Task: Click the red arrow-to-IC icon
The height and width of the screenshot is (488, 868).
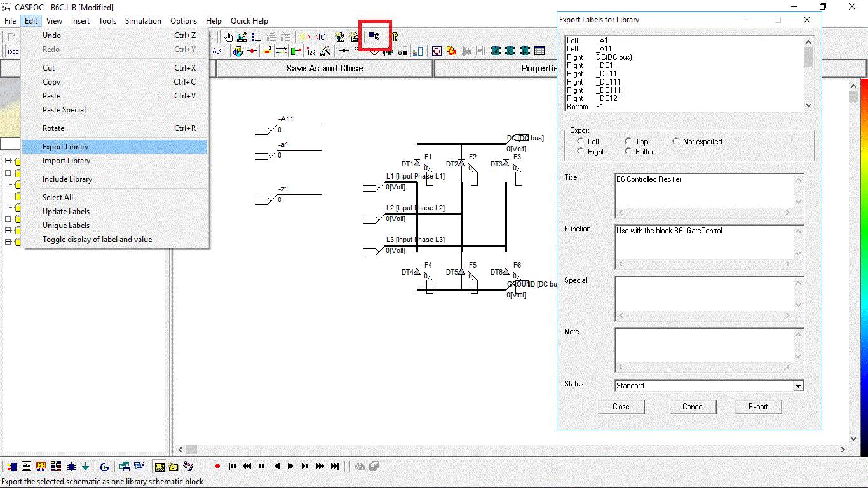Action: coord(320,37)
